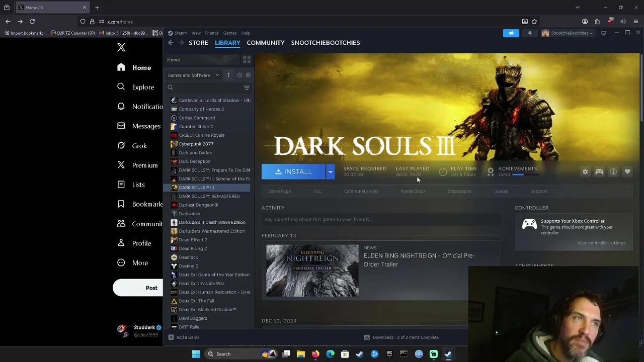
Task: Toggle ready to play filter
Action: pos(248,75)
